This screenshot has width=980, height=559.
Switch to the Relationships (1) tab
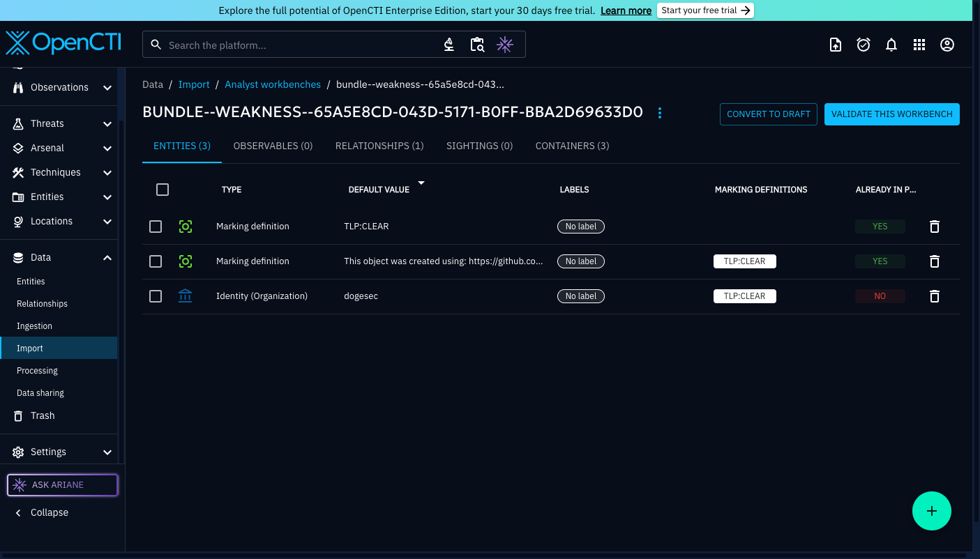point(379,146)
